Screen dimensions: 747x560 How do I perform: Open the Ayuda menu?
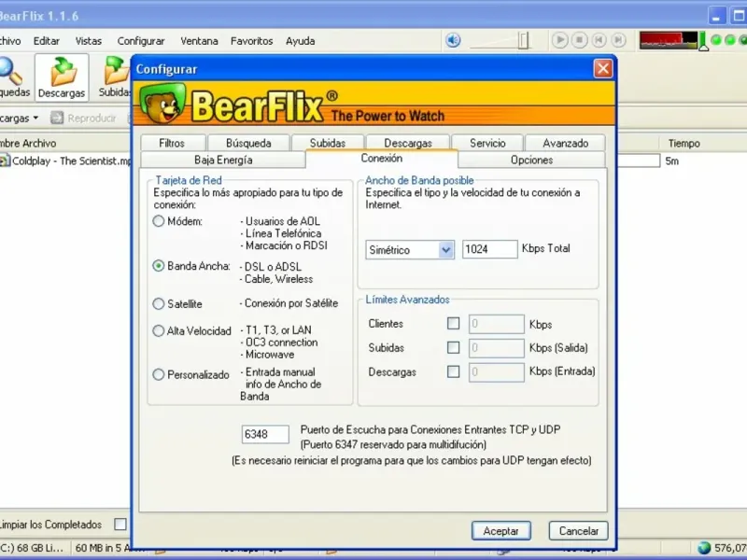point(300,41)
